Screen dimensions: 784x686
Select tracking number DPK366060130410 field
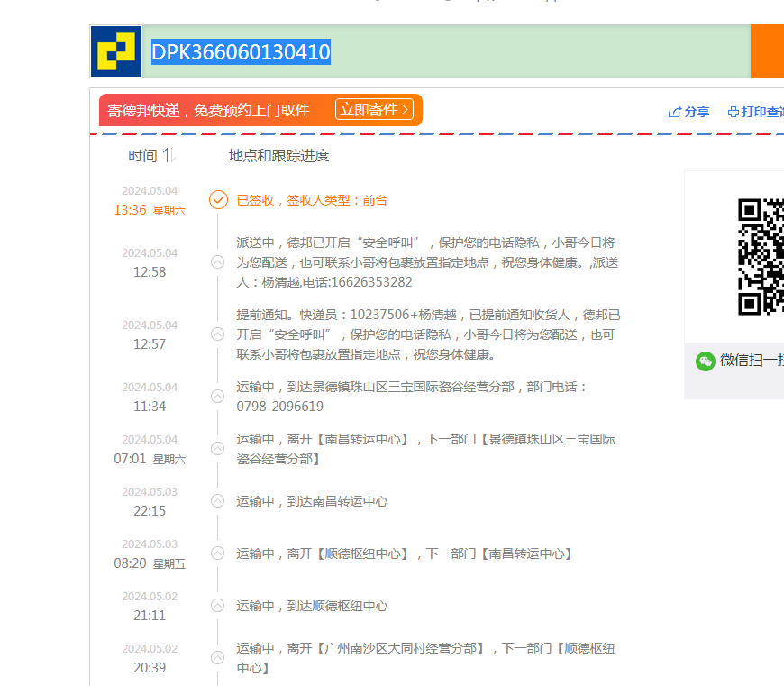pos(446,51)
